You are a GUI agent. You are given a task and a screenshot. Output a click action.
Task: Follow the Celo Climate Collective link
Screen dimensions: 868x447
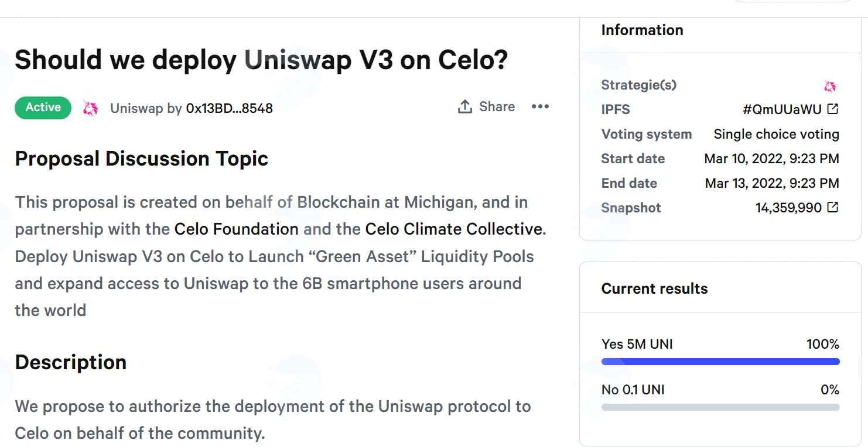click(454, 229)
